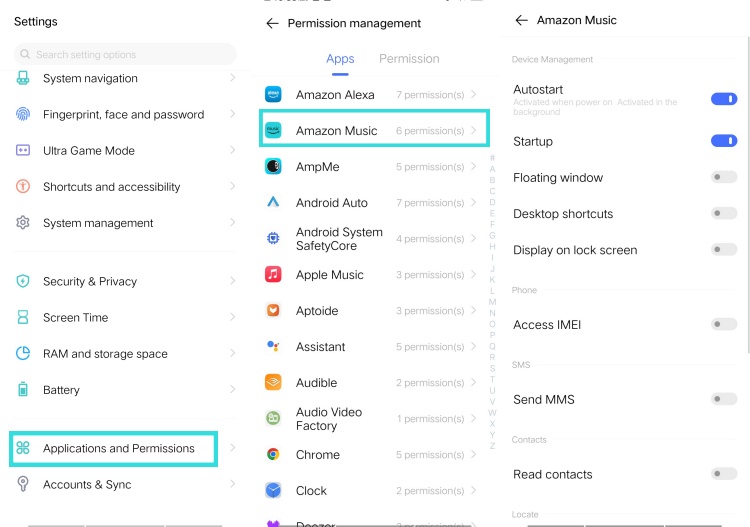
Task: Turn off the Startup toggle
Action: pyautogui.click(x=724, y=141)
